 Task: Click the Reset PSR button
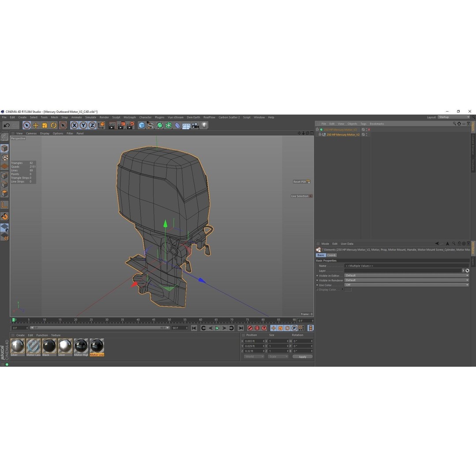[301, 182]
